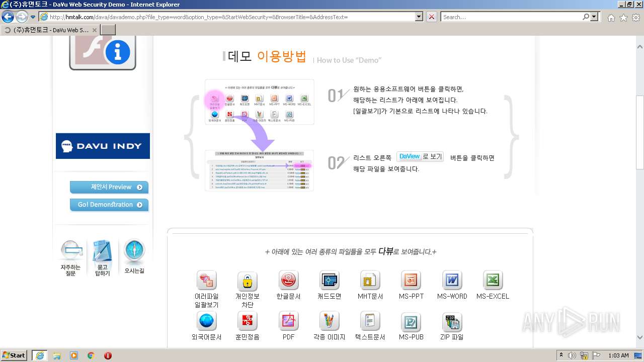Open recent pages dropdown arrow
Viewport: 644px width, 362px height.
pyautogui.click(x=33, y=17)
